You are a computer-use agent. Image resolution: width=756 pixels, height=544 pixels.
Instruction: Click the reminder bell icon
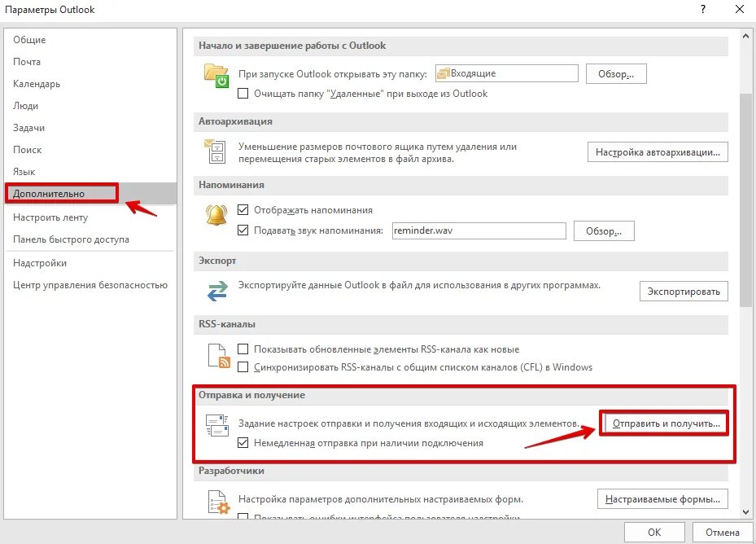click(216, 214)
